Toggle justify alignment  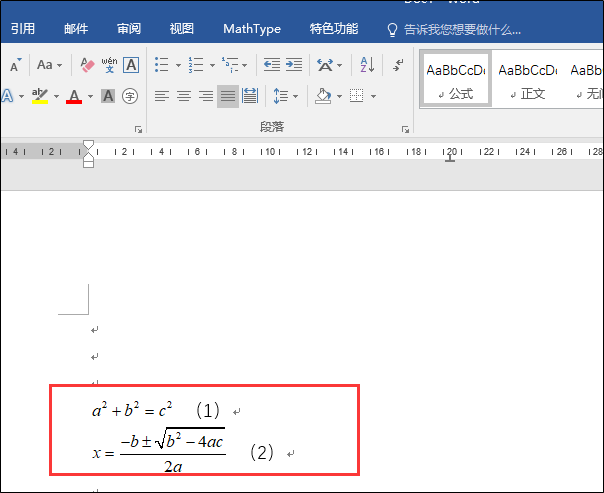click(228, 96)
